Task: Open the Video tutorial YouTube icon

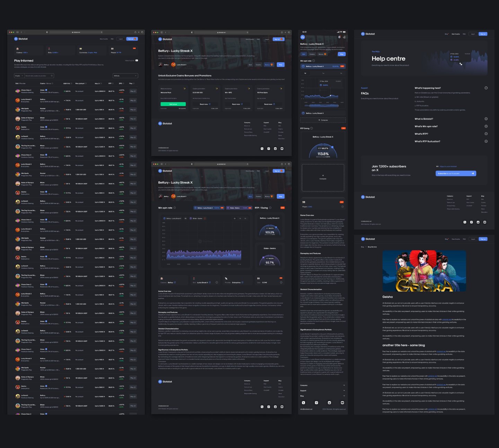Action: [137, 61]
